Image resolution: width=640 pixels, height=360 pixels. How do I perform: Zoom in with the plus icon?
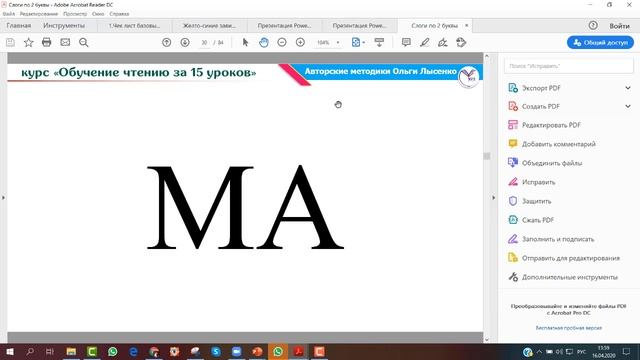300,42
